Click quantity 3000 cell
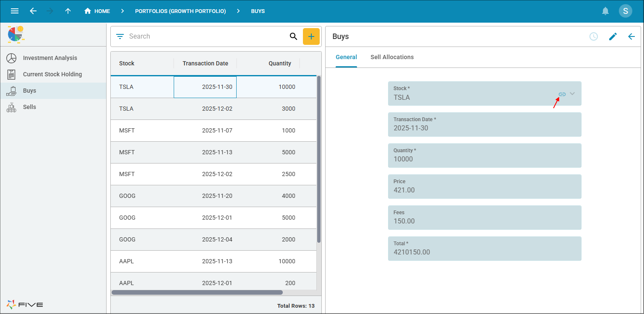Image resolution: width=644 pixels, height=314 pixels. pyautogui.click(x=268, y=109)
